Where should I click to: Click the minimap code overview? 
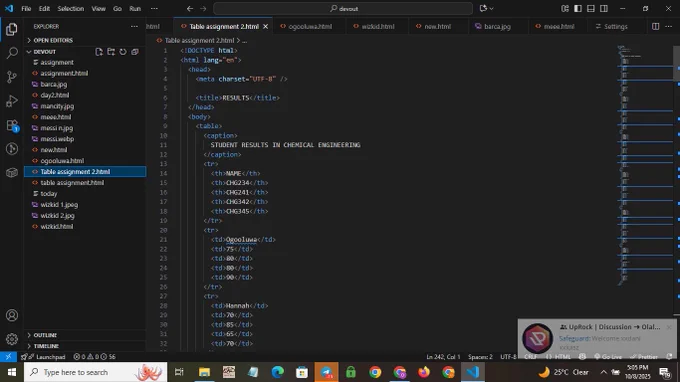point(644,165)
